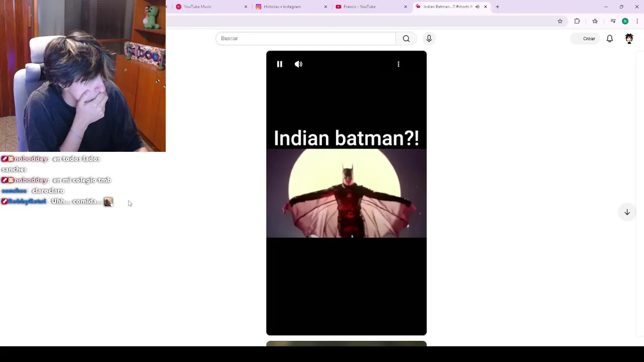
Task: Close the Francis - YouTube tab
Action: pos(406,7)
